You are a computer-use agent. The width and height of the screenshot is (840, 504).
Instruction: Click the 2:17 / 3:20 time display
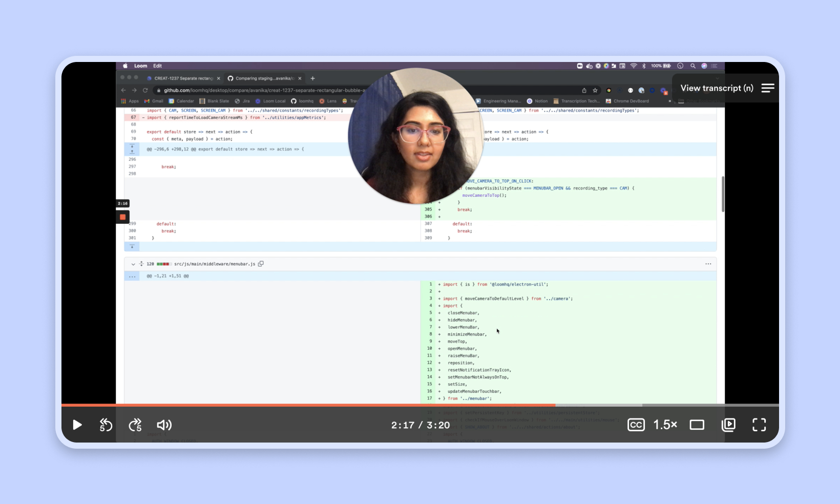pos(421,425)
